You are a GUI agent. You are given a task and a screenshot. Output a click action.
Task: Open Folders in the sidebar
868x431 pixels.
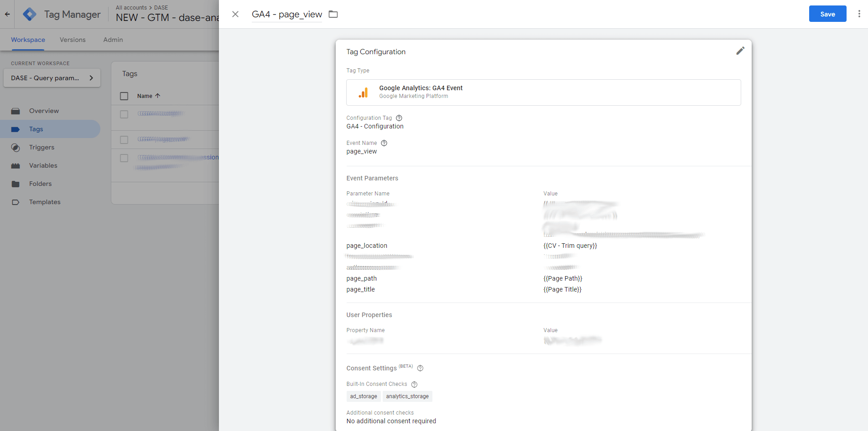40,184
